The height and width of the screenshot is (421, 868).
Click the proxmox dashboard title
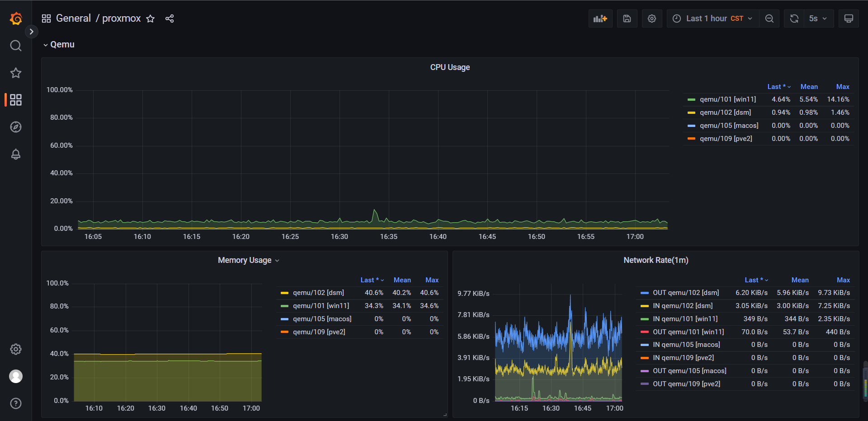click(121, 19)
